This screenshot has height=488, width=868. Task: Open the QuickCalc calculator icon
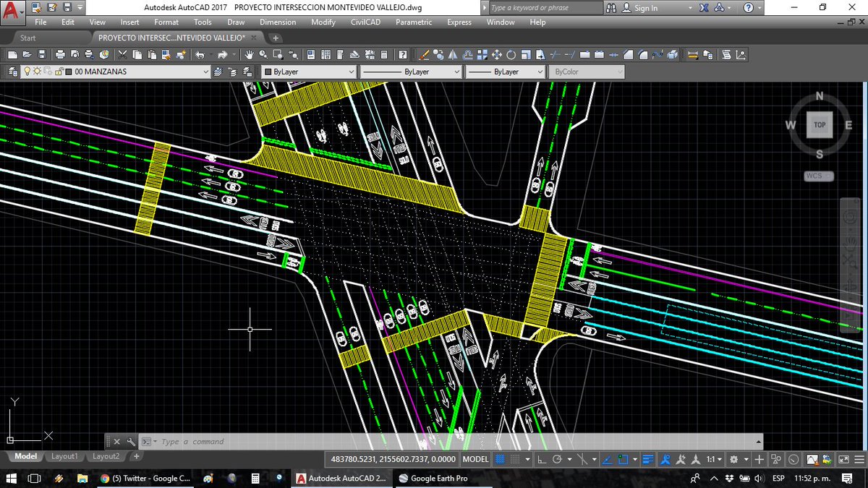(384, 54)
